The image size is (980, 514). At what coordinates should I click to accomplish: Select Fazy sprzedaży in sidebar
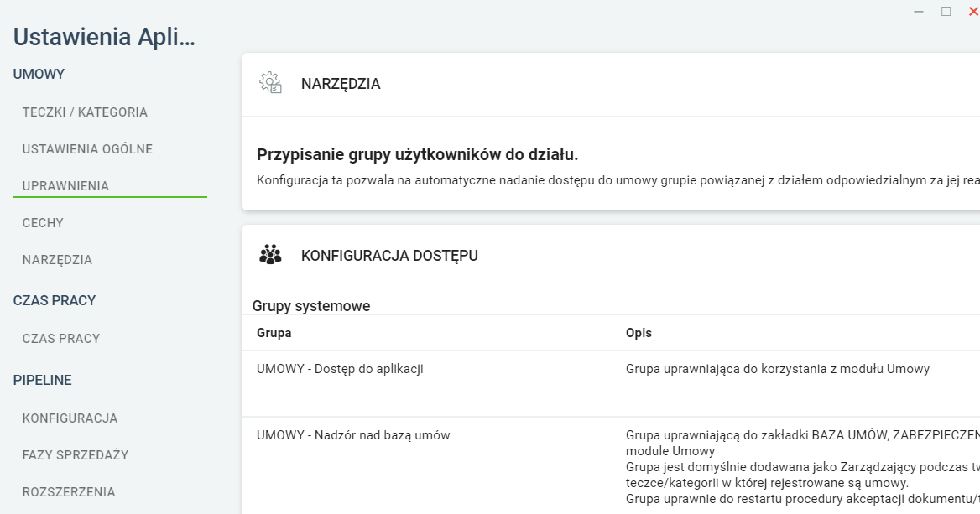coord(76,455)
